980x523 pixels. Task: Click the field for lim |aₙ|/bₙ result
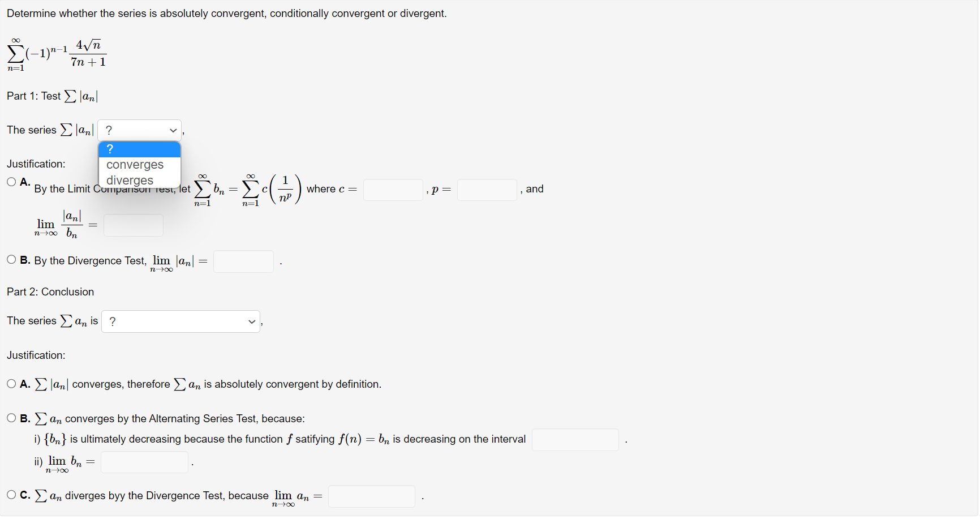[x=133, y=225]
